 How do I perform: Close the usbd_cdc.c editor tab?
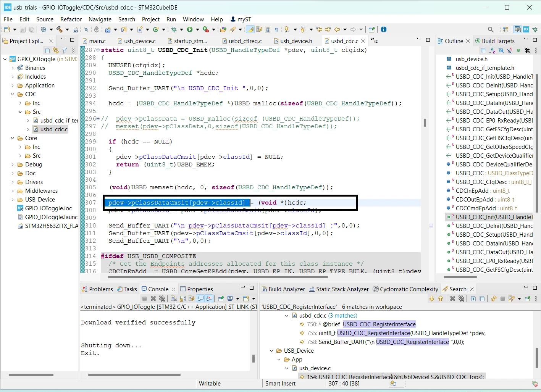tap(363, 41)
